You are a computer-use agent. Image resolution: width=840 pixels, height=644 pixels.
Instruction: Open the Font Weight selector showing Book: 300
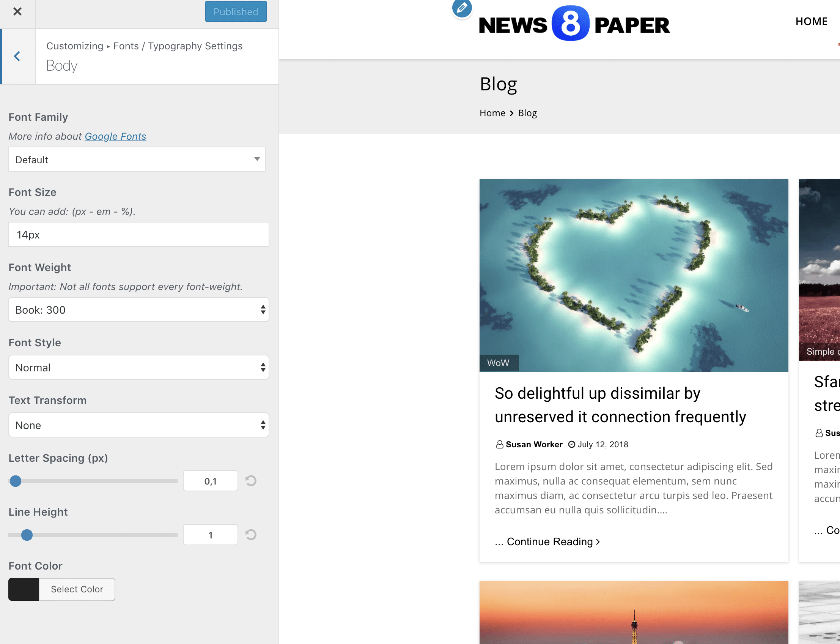point(138,309)
